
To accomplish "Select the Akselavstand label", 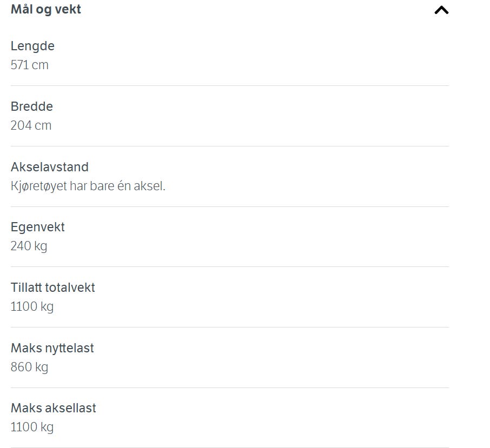I will [50, 167].
